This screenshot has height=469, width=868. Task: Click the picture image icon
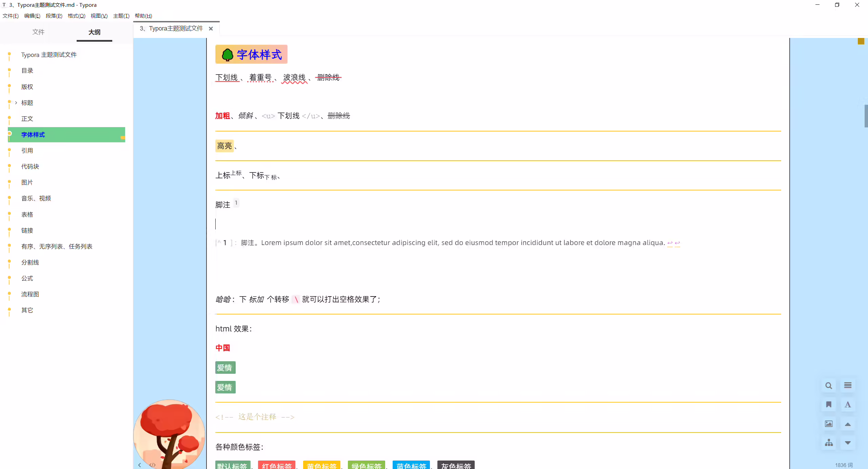click(829, 424)
